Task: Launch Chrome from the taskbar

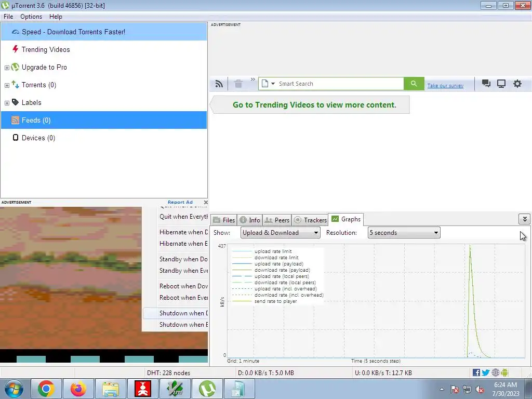Action: click(x=46, y=389)
